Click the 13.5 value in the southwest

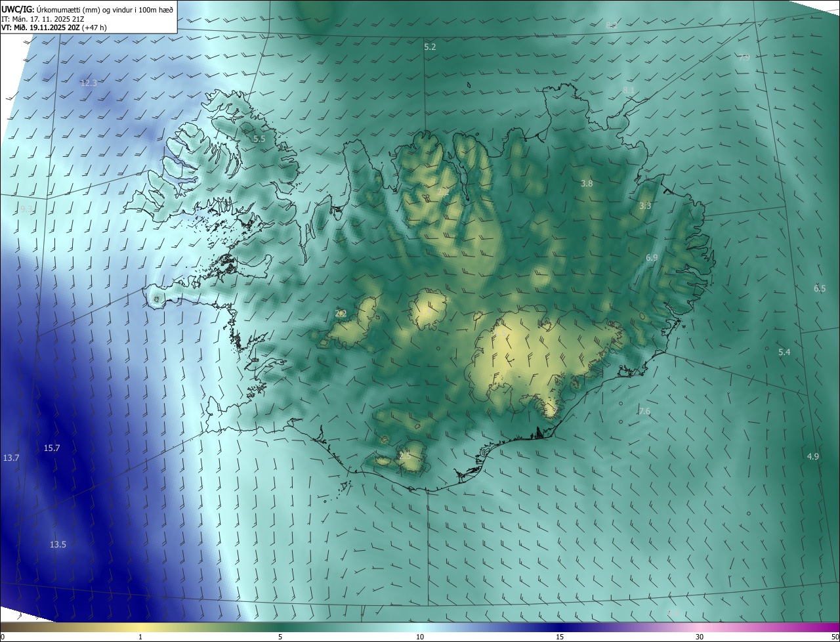(x=58, y=544)
